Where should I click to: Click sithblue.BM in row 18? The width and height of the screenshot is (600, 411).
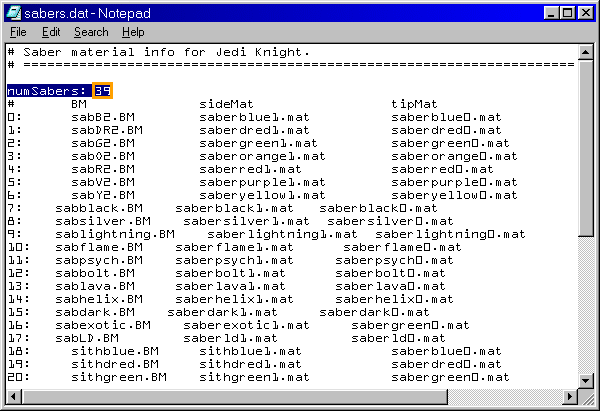tap(115, 351)
